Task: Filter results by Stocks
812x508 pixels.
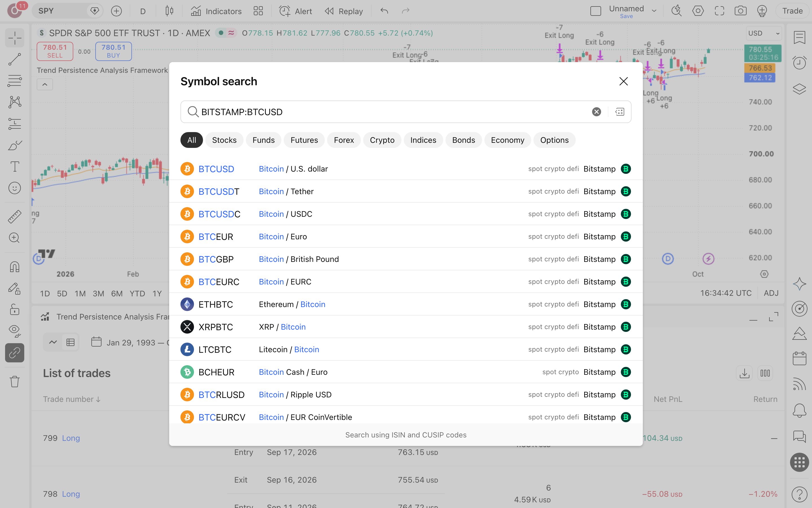Action: pos(224,140)
